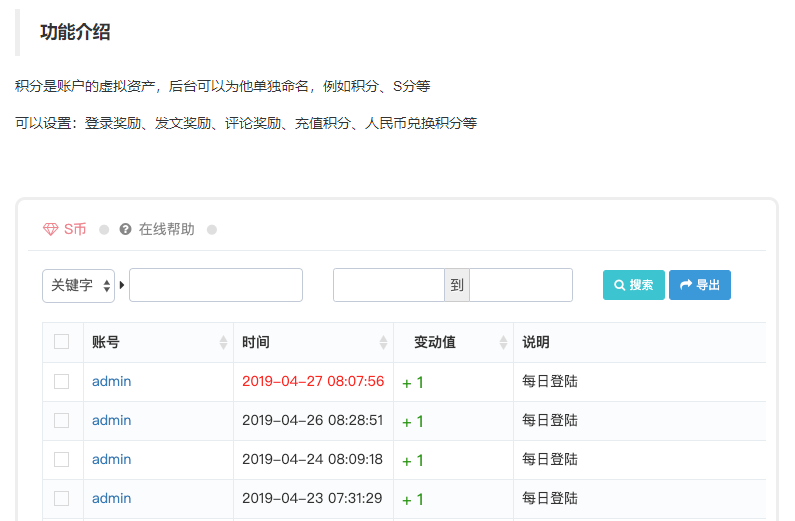This screenshot has height=521, width=795.
Task: Tick the select-all checkbox in table header
Action: pyautogui.click(x=62, y=342)
